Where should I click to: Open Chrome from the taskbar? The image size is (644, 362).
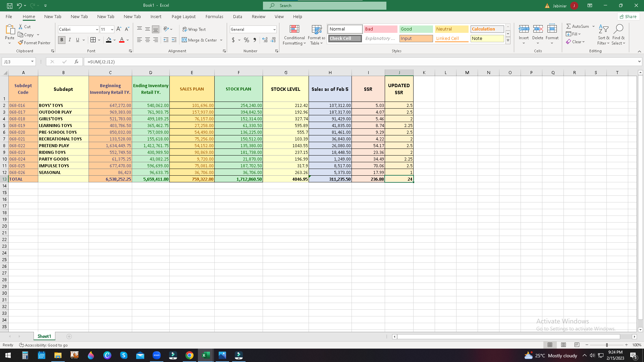point(190,355)
